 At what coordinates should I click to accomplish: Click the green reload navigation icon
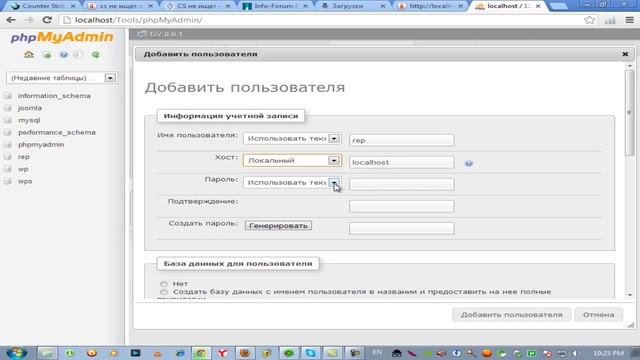96,55
